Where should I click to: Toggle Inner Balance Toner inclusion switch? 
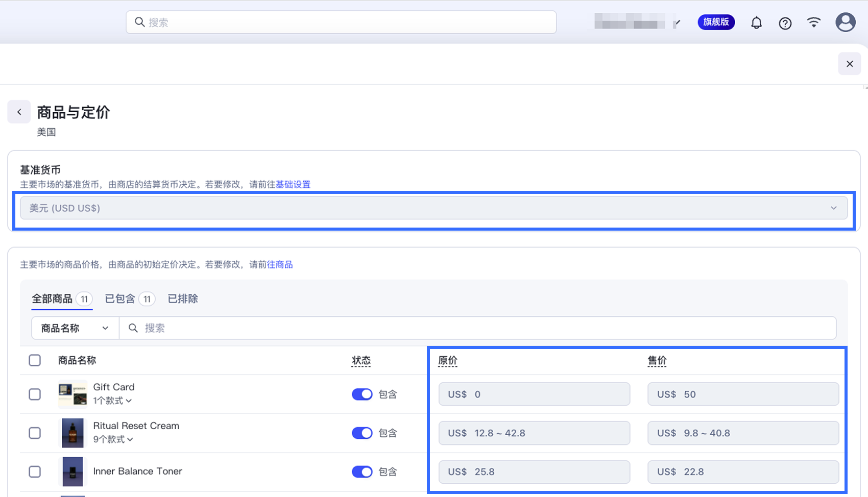point(362,471)
